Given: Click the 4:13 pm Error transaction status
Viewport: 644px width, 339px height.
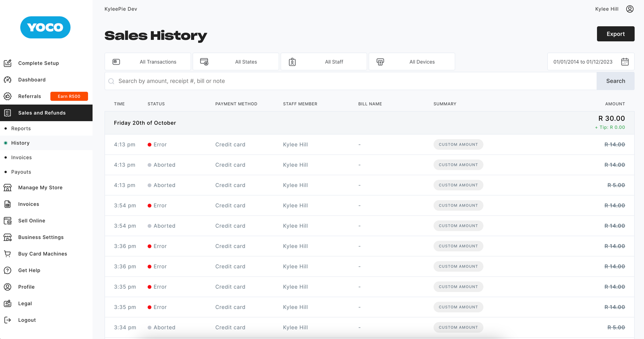Looking at the screenshot, I should tap(157, 145).
